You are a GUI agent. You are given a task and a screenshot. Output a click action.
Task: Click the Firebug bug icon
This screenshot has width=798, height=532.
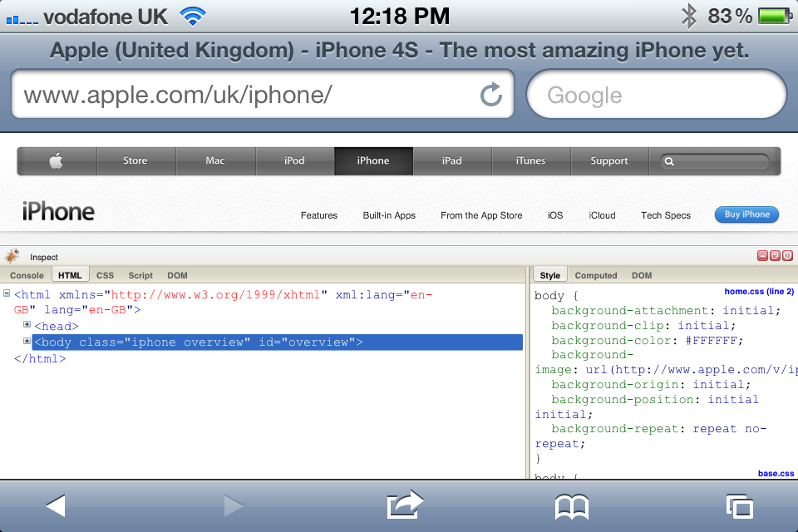click(x=12, y=257)
